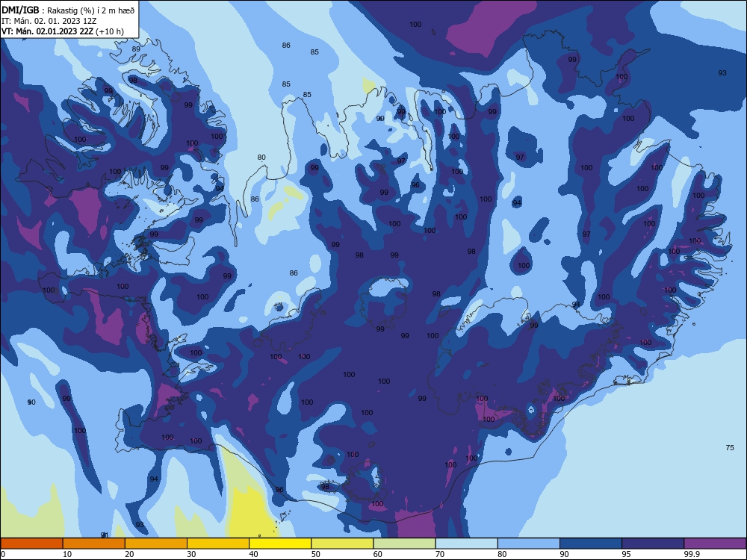
Task: Click the dark orange 0–10 legend swatch
Action: 31,544
